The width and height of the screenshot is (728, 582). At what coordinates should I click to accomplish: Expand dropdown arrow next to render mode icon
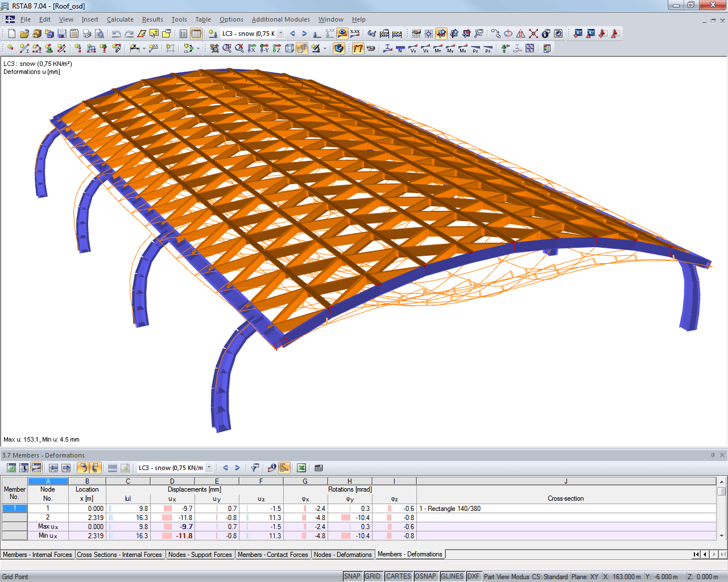pyautogui.click(x=325, y=48)
